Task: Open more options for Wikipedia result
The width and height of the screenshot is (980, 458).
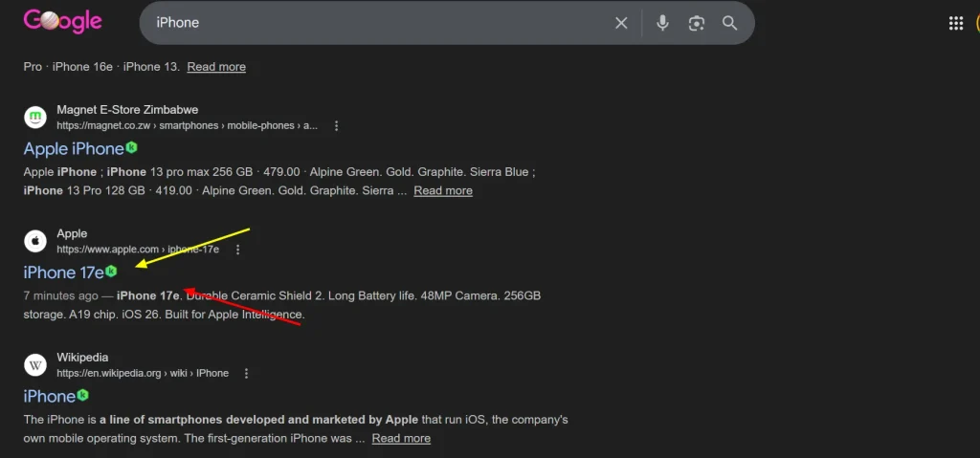Action: point(247,373)
